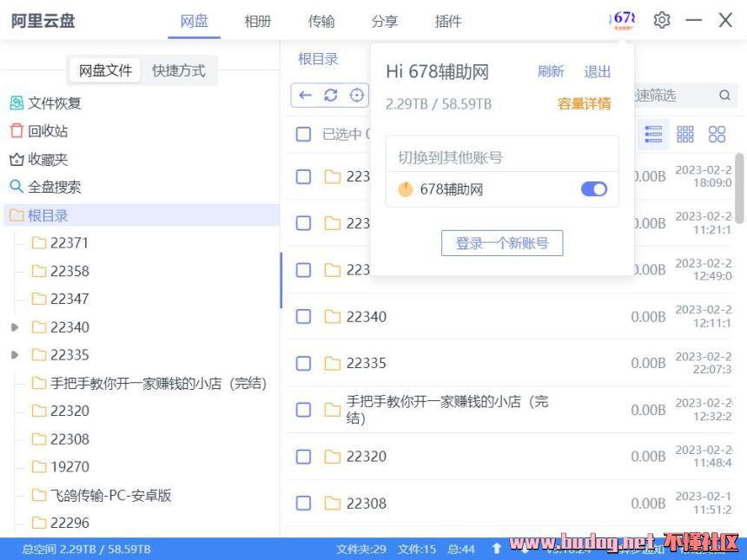Click the search magnifier in quick filter
This screenshot has height=560, width=747.
(x=724, y=96)
